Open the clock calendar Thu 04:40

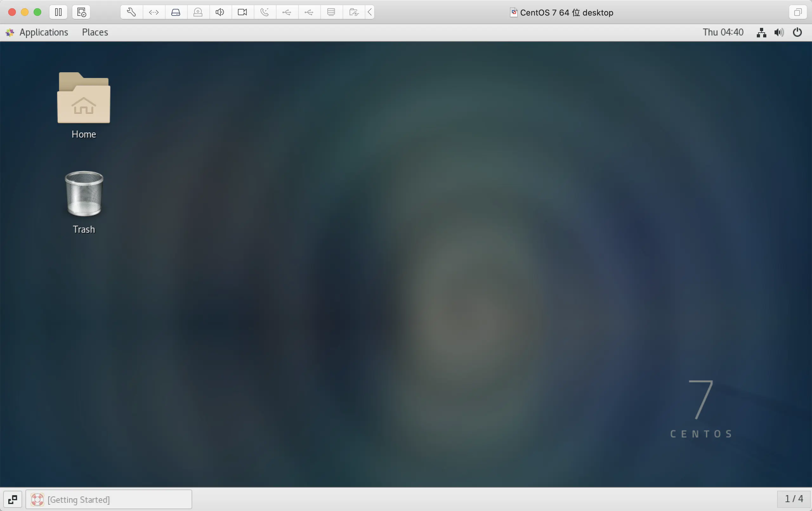click(723, 32)
